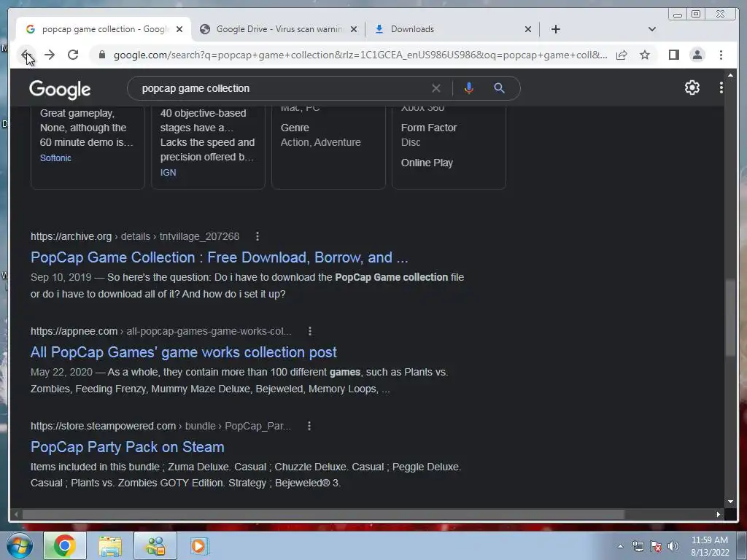Viewport: 747px width, 560px height.
Task: Open the Windows Start menu orb
Action: (x=19, y=545)
